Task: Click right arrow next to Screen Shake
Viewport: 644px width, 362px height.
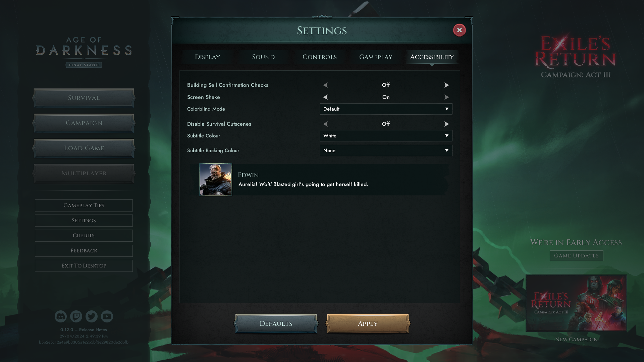Action: [446, 97]
